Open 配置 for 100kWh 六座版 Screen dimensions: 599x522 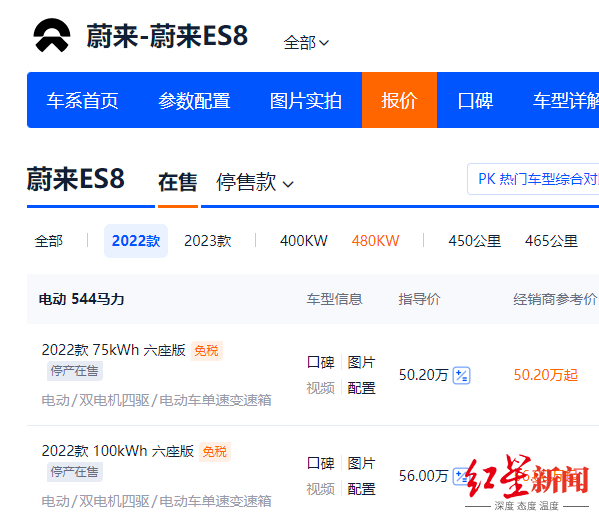pyautogui.click(x=361, y=489)
